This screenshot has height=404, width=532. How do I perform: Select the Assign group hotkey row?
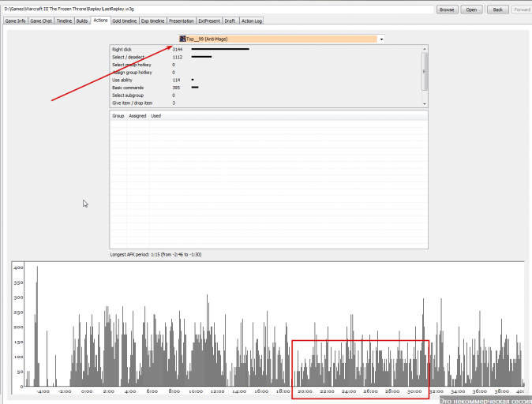click(x=266, y=73)
